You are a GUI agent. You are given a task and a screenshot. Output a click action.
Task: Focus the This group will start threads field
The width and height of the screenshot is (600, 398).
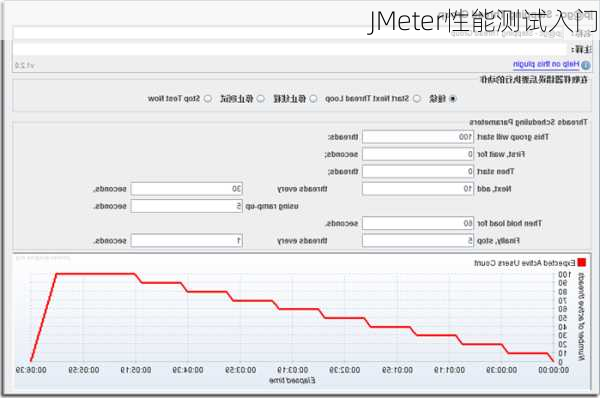418,137
